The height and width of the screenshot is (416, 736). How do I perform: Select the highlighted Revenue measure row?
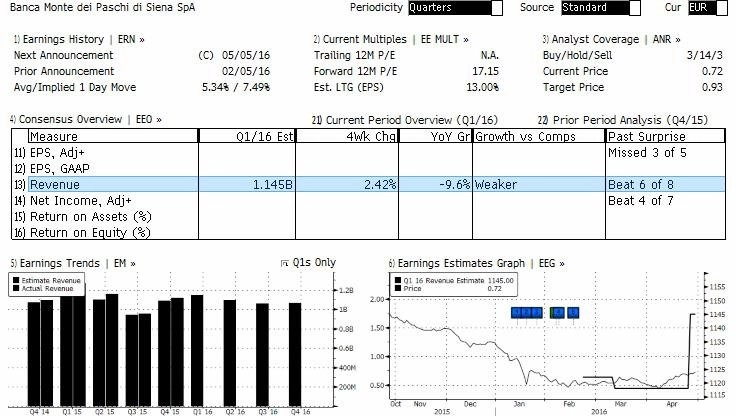tap(368, 185)
